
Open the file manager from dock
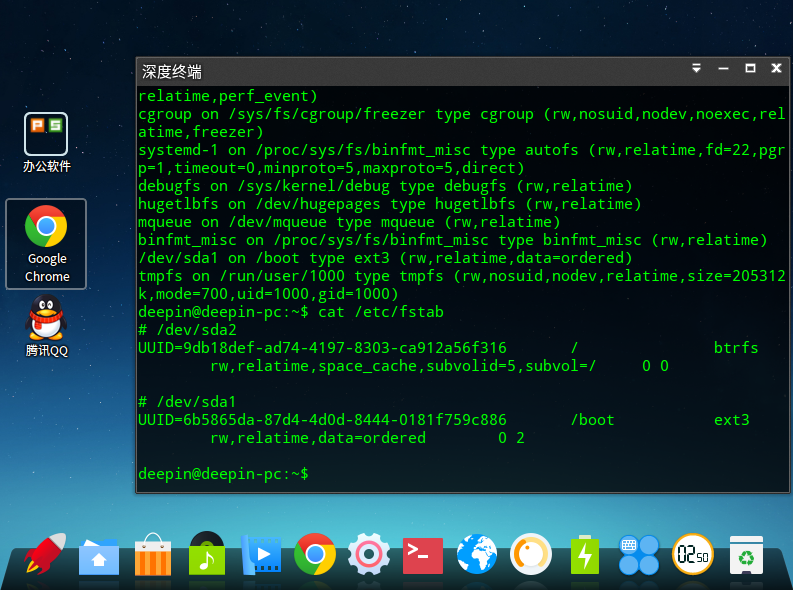pos(99,555)
